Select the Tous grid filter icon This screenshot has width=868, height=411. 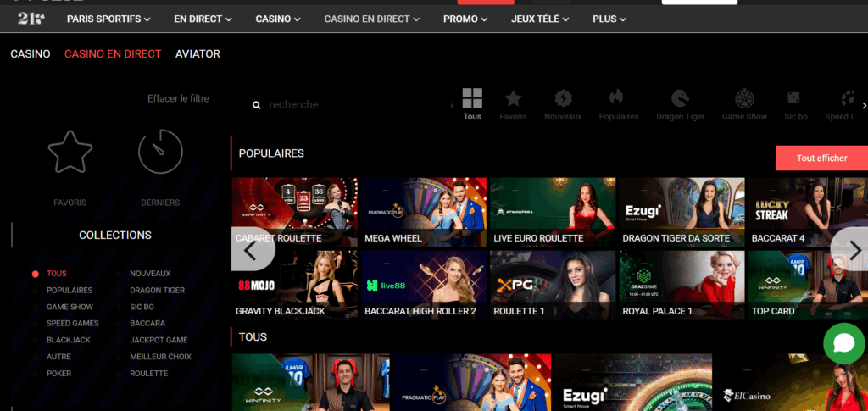point(472,99)
